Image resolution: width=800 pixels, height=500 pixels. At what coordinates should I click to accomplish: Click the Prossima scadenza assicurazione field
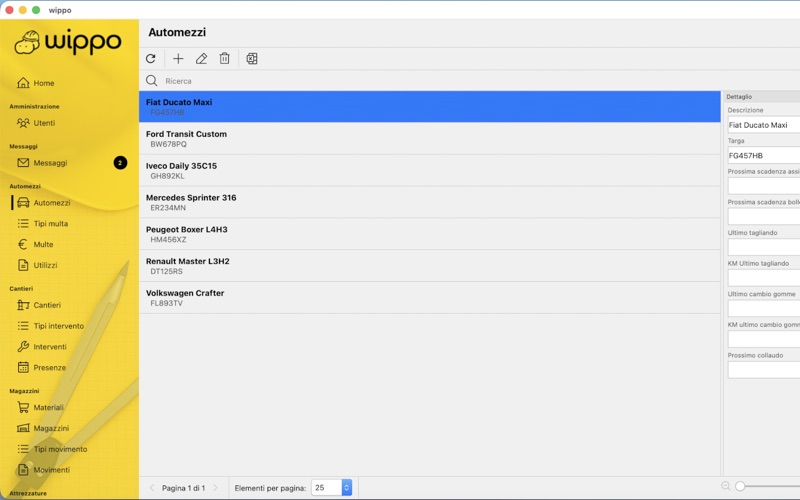(x=764, y=186)
